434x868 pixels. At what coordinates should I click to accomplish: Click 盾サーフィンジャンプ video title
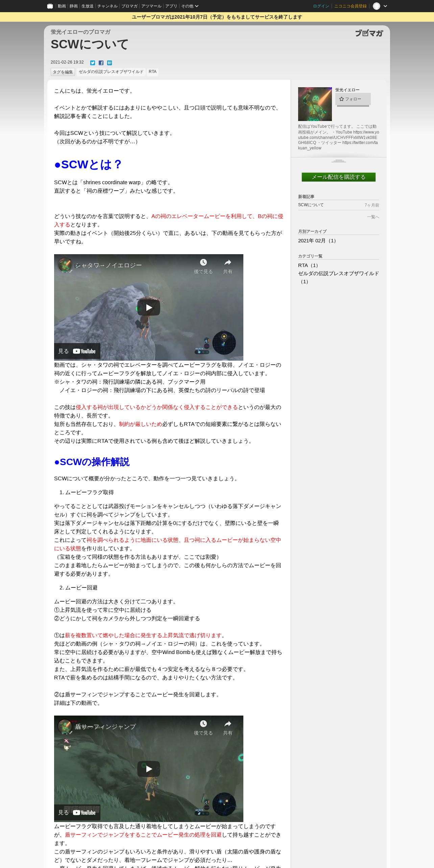[x=105, y=727]
